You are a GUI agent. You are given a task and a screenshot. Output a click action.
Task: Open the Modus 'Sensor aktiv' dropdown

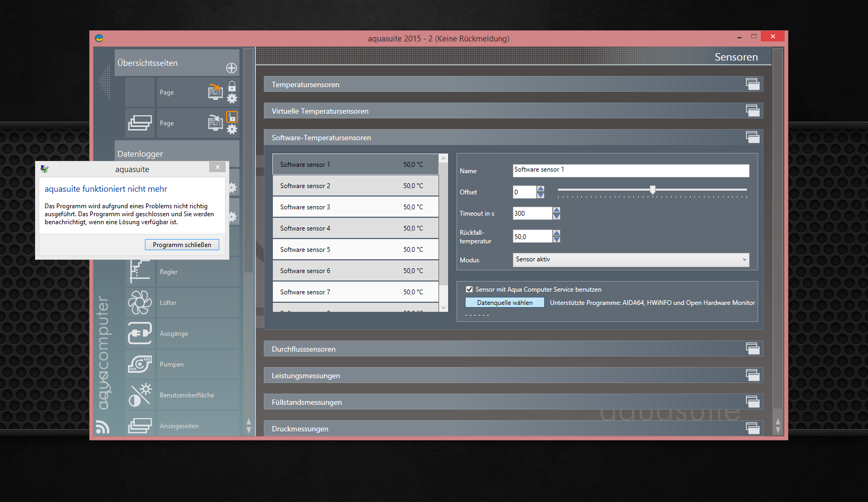[631, 260]
